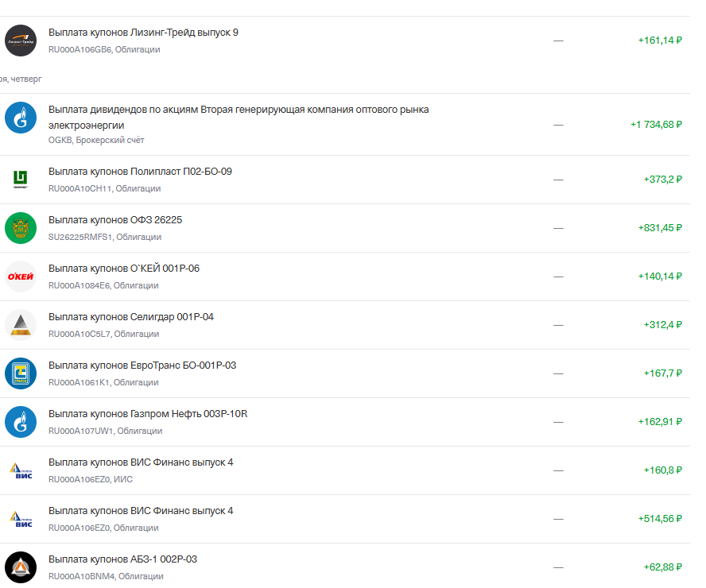This screenshot has width=706, height=588.
Task: Select the RU000A106EZ0, ИИС subtitle
Action: coord(91,480)
